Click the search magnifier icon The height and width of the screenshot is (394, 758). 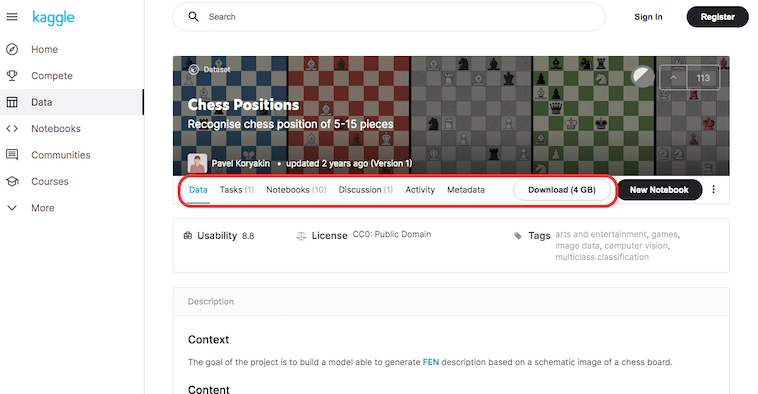click(193, 17)
